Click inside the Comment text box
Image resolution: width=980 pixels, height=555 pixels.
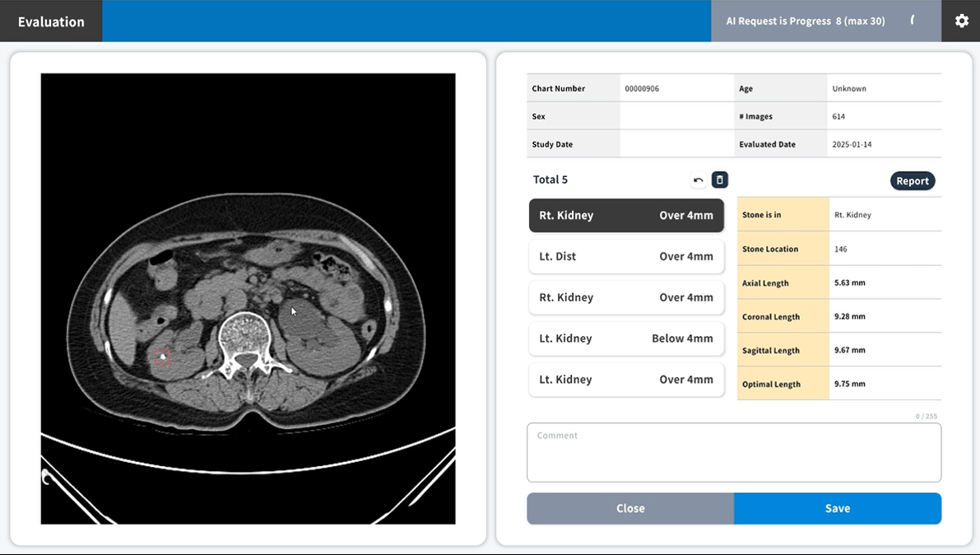pyautogui.click(x=733, y=453)
